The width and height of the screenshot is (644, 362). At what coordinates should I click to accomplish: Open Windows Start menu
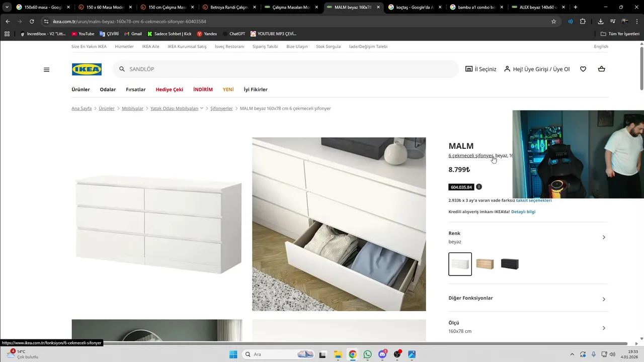click(x=233, y=354)
